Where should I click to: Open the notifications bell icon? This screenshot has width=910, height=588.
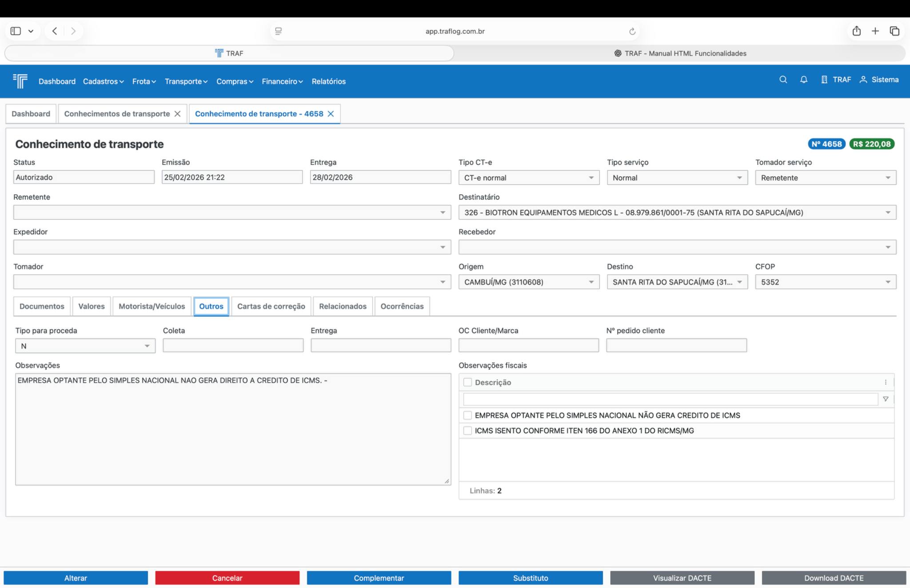803,80
